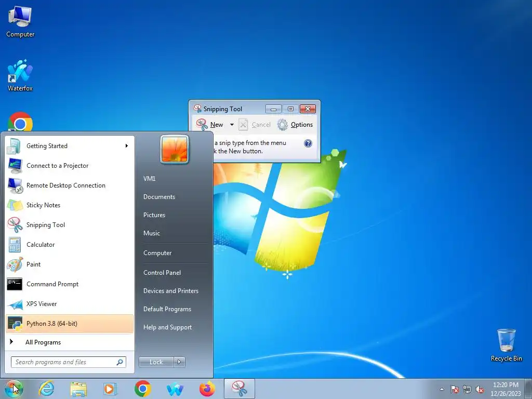Image resolution: width=532 pixels, height=399 pixels.
Task: Click the Command Prompt icon
Action: [x=15, y=284]
